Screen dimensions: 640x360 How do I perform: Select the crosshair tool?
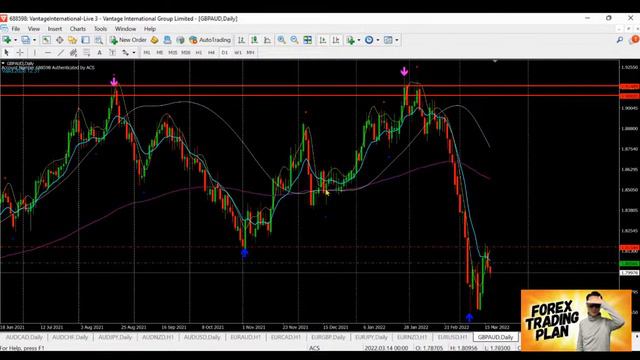[x=20, y=53]
